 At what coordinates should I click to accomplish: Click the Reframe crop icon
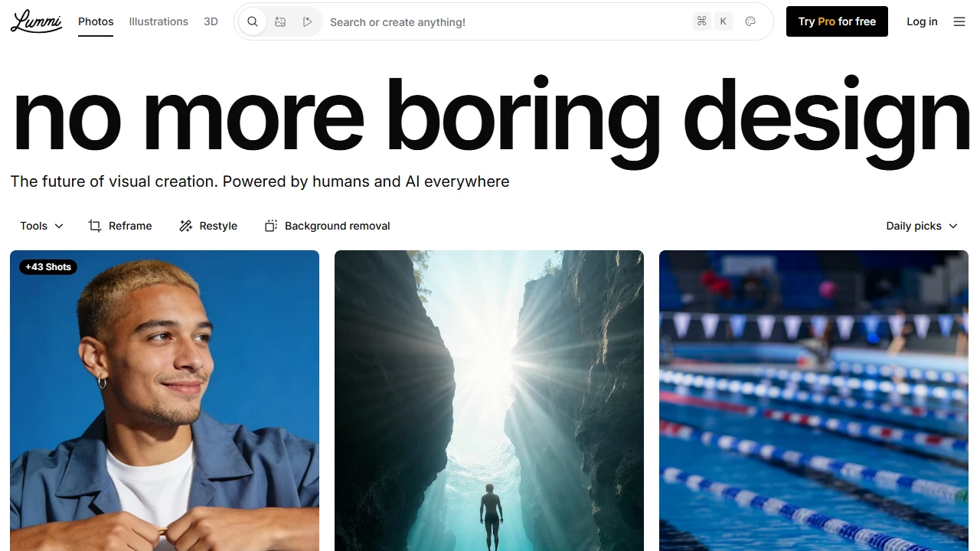coord(95,226)
